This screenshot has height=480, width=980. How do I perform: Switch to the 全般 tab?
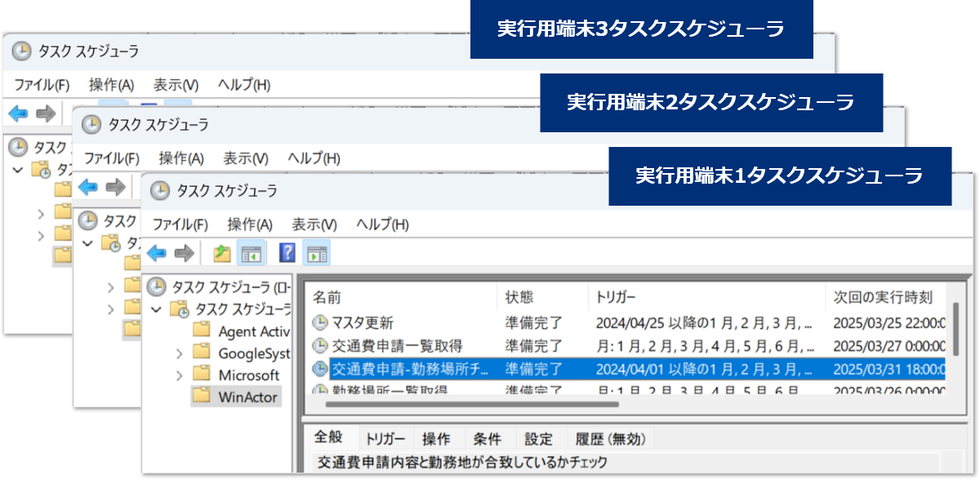[329, 438]
